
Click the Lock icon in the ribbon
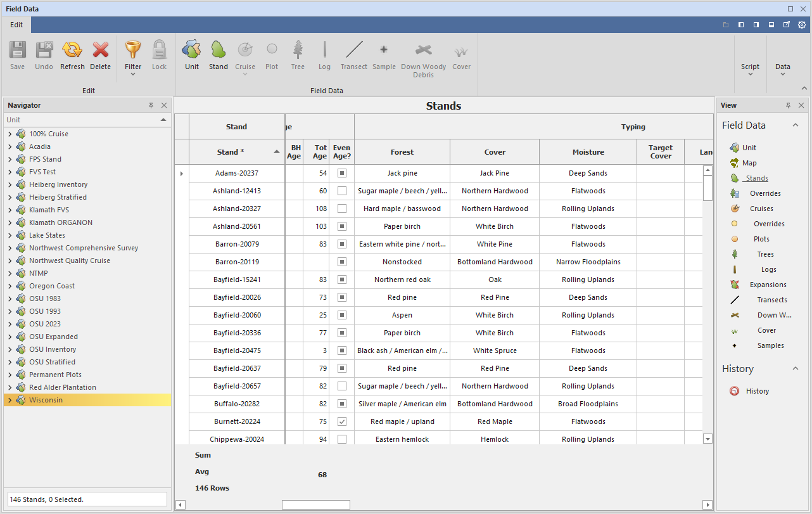(159, 50)
